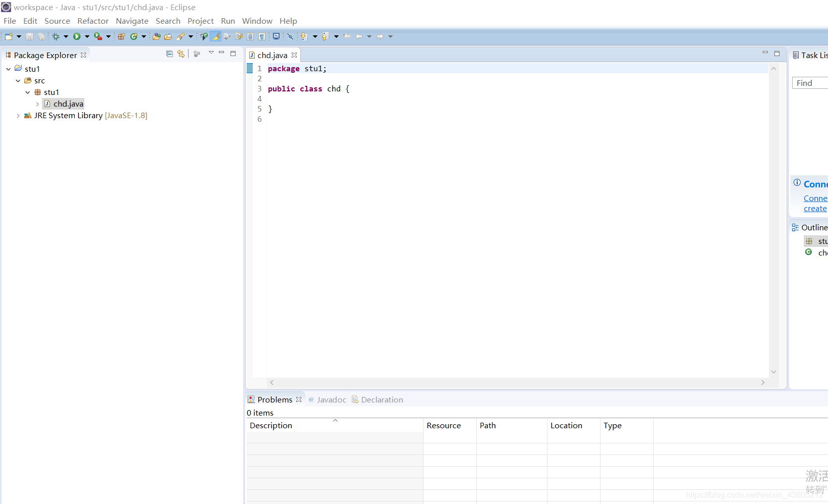
Task: Click the Save icon in toolbar
Action: tap(29, 36)
